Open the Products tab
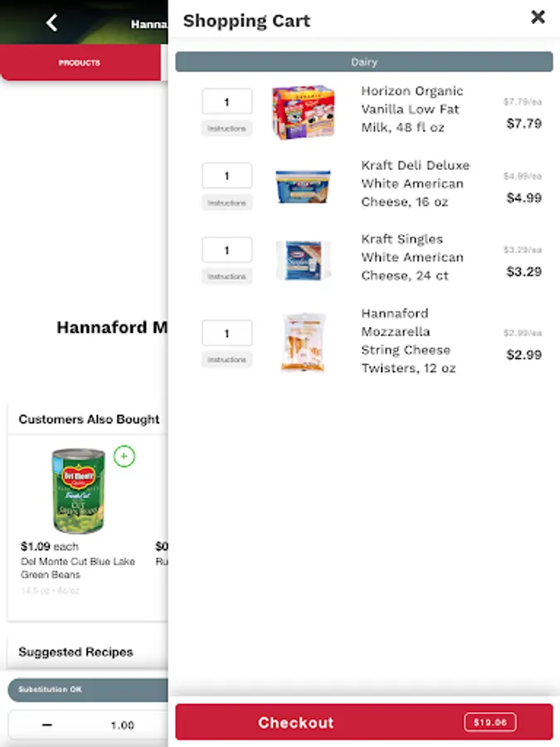 click(x=80, y=63)
